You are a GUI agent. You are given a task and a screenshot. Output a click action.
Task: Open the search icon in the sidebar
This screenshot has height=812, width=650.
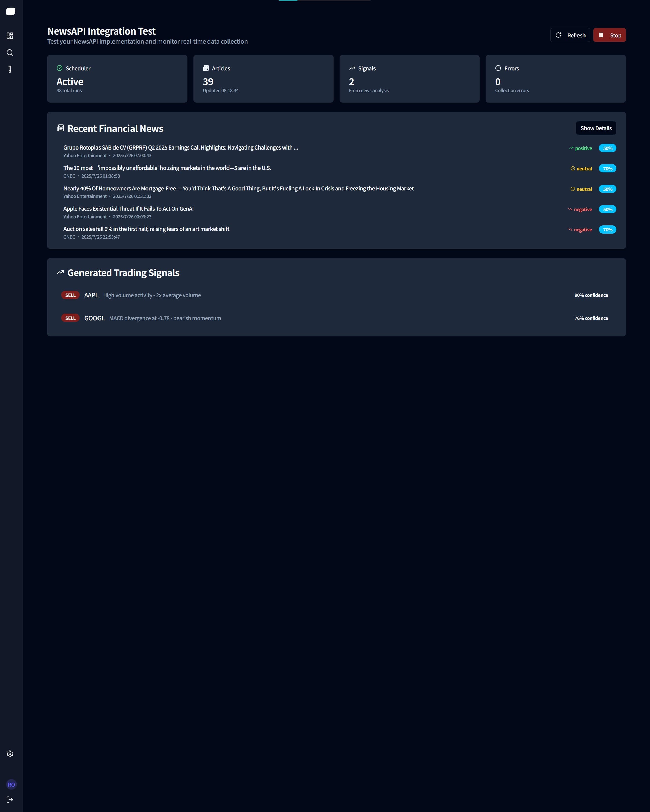(10, 53)
